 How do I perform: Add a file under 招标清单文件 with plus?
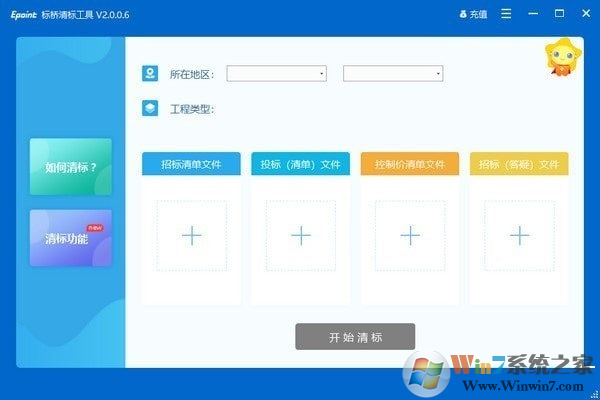[191, 235]
